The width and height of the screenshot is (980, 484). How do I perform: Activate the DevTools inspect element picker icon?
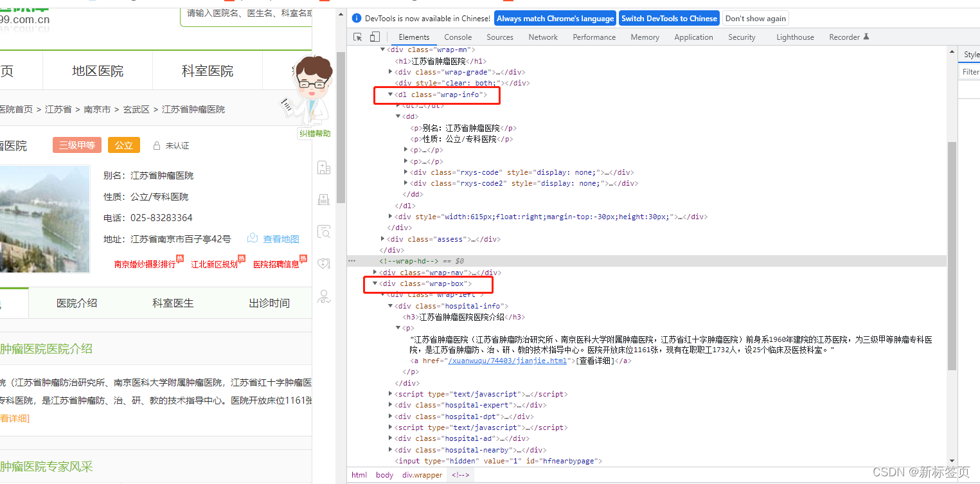(x=358, y=37)
